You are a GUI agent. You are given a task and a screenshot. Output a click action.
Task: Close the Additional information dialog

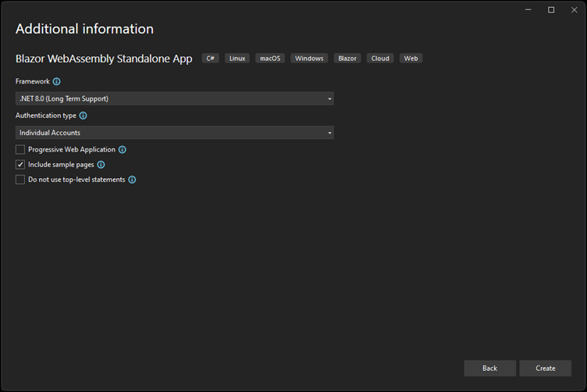[x=574, y=9]
